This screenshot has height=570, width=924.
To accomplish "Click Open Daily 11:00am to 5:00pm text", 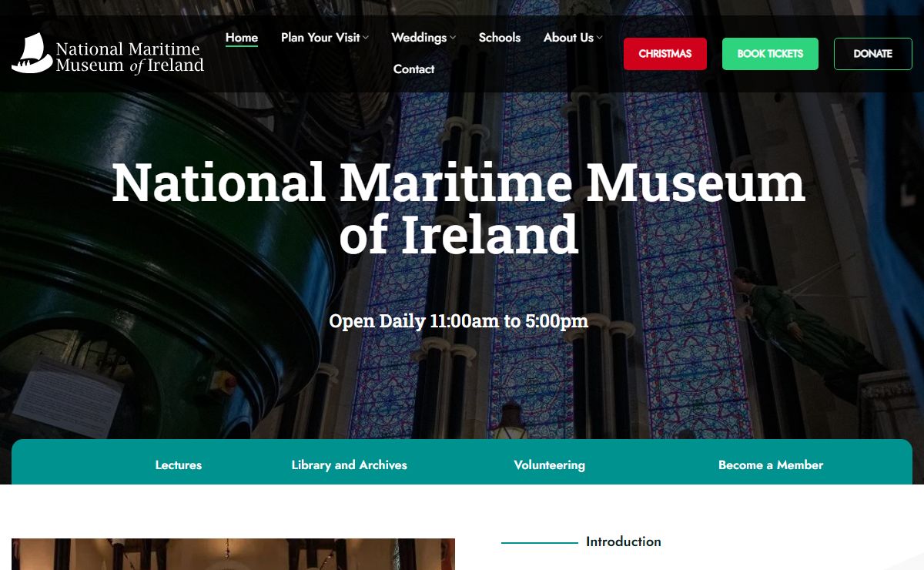I will coord(459,321).
